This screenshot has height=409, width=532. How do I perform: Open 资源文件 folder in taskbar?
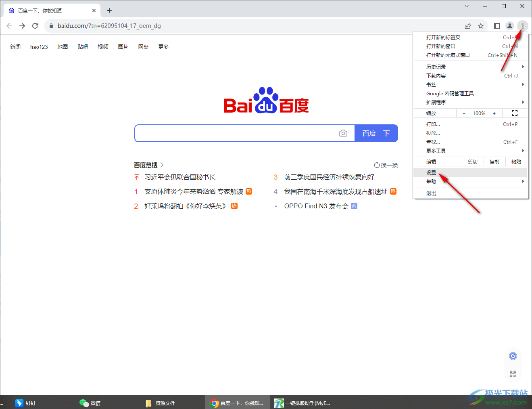pos(160,403)
